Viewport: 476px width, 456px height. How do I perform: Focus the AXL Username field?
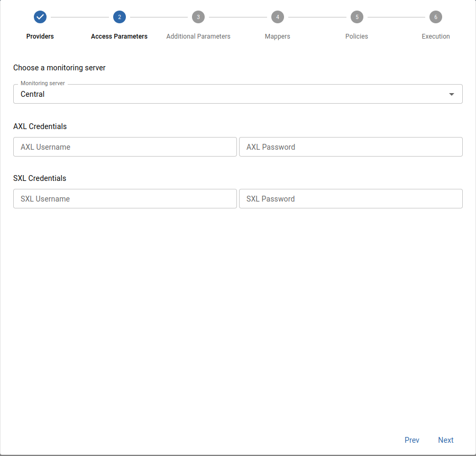point(125,147)
